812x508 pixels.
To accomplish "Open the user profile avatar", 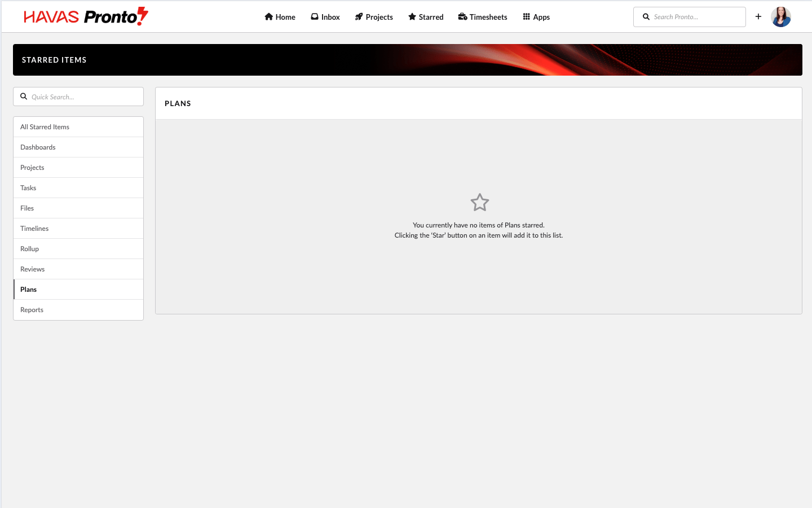I will click(780, 17).
